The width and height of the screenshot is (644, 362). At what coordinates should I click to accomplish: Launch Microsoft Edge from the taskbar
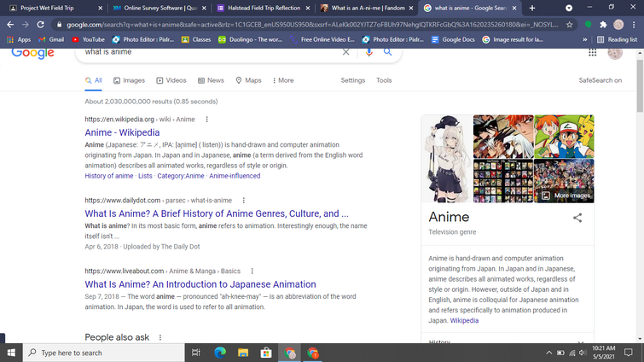[220, 353]
